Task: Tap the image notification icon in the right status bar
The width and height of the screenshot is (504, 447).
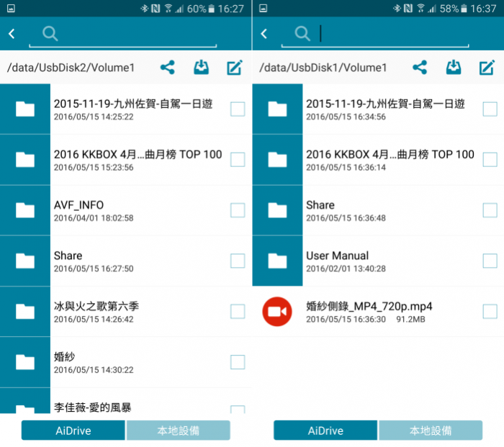Action: pyautogui.click(x=264, y=9)
